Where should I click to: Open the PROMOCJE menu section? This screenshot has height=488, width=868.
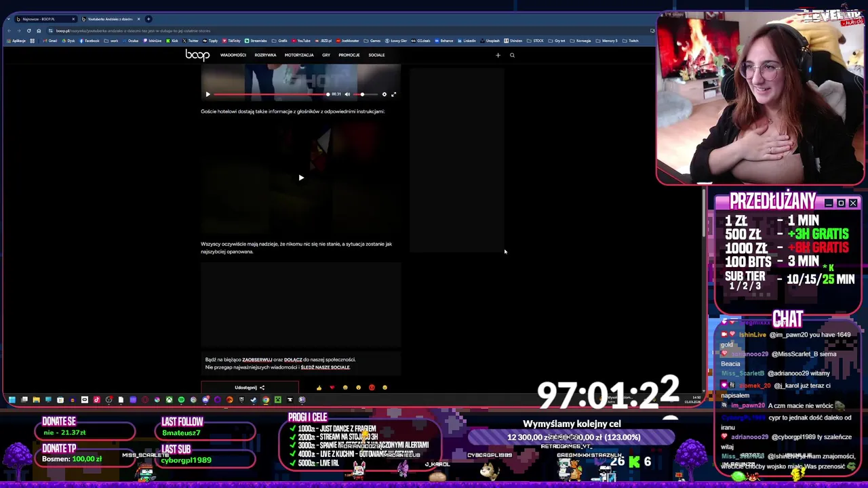coord(349,55)
